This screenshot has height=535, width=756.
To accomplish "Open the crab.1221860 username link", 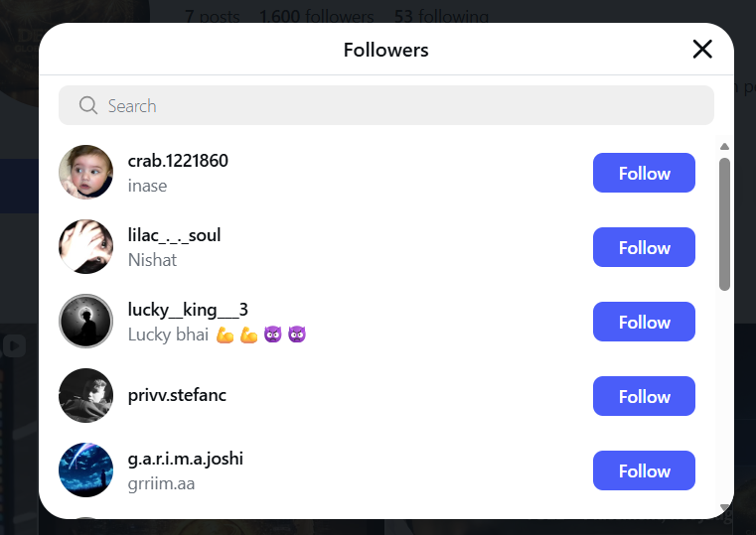I will 178,161.
